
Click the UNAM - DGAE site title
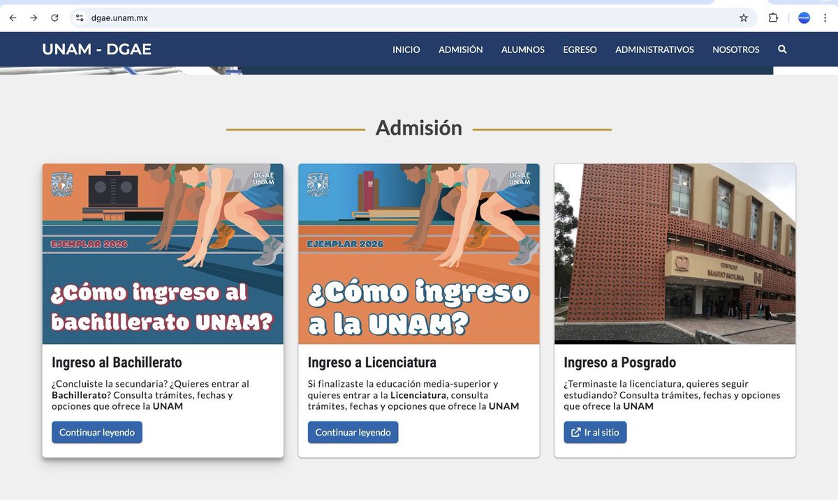pos(96,50)
